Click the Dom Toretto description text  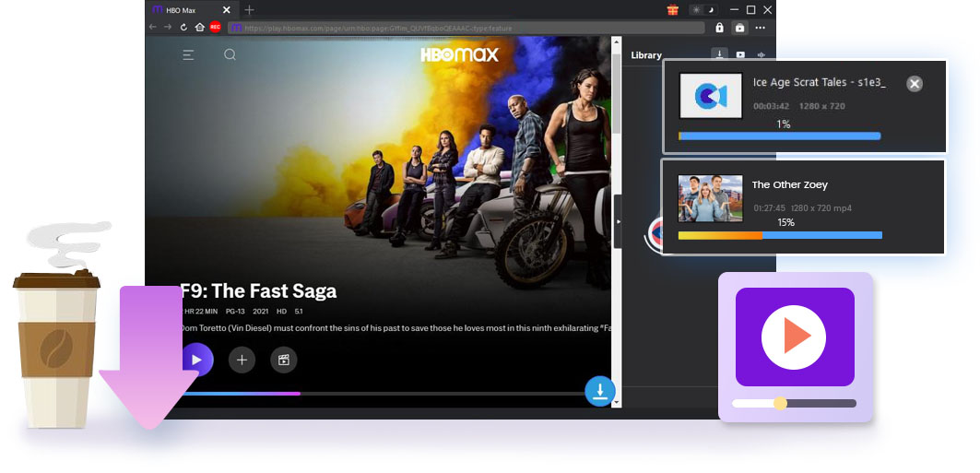395,328
